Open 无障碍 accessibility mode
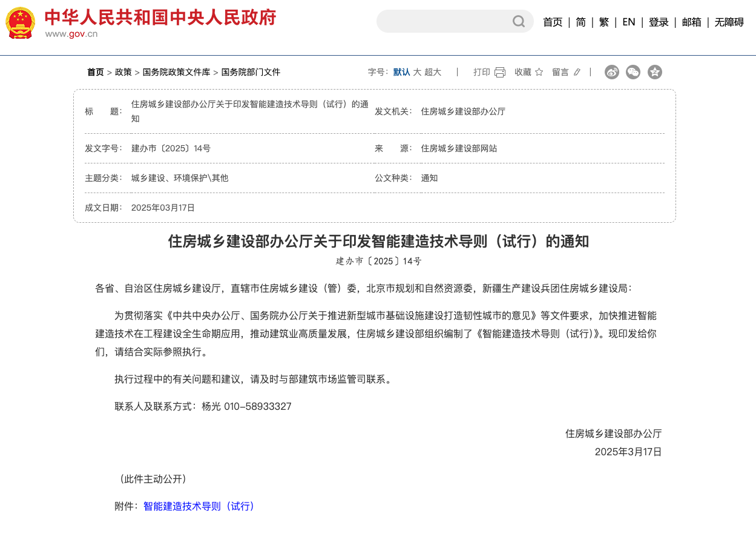Screen dimensions: 756x537 [729, 22]
